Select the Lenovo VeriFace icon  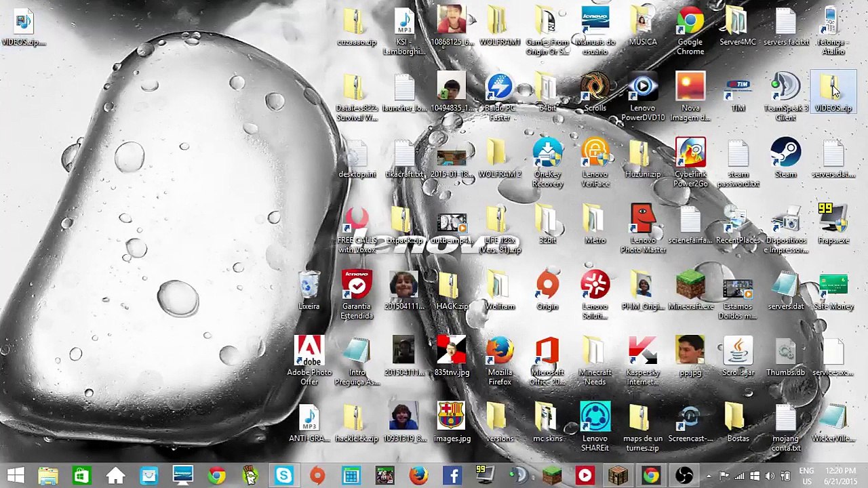point(595,163)
